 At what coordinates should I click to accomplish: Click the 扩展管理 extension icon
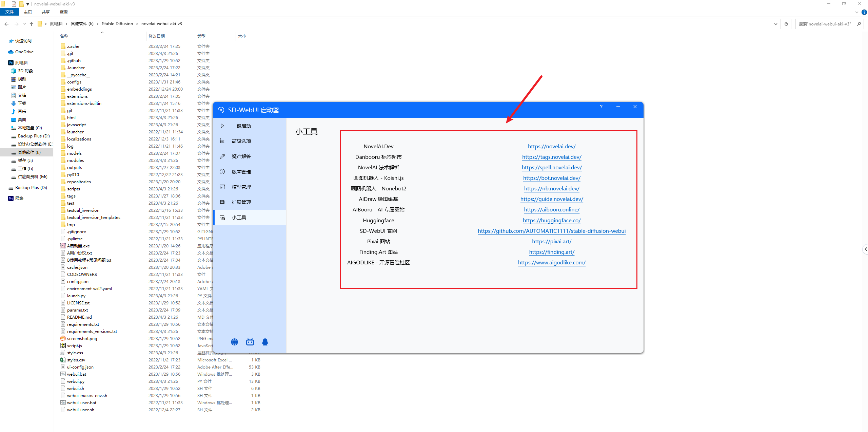click(x=222, y=202)
